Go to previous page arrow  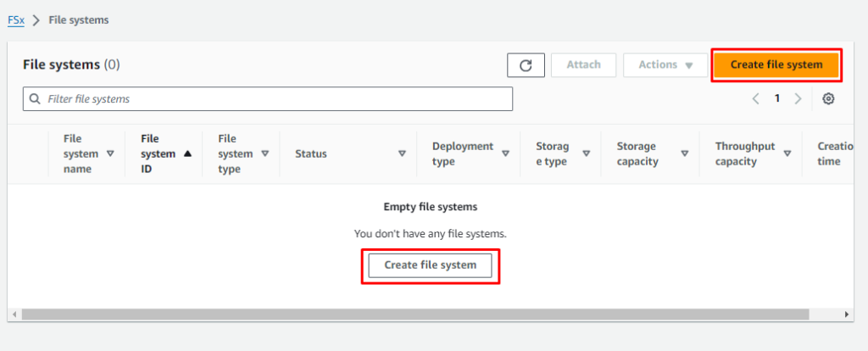coord(755,99)
